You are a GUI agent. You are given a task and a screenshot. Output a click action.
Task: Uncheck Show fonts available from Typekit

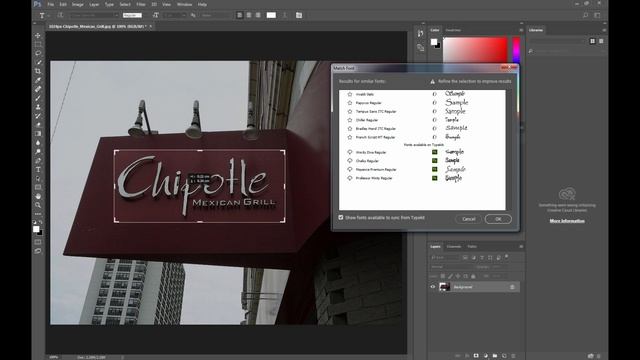[341, 218]
